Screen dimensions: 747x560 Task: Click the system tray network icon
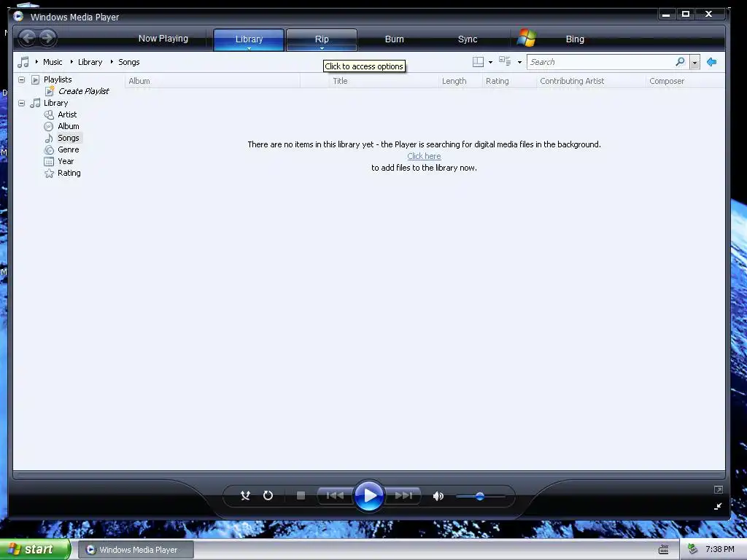(x=693, y=549)
